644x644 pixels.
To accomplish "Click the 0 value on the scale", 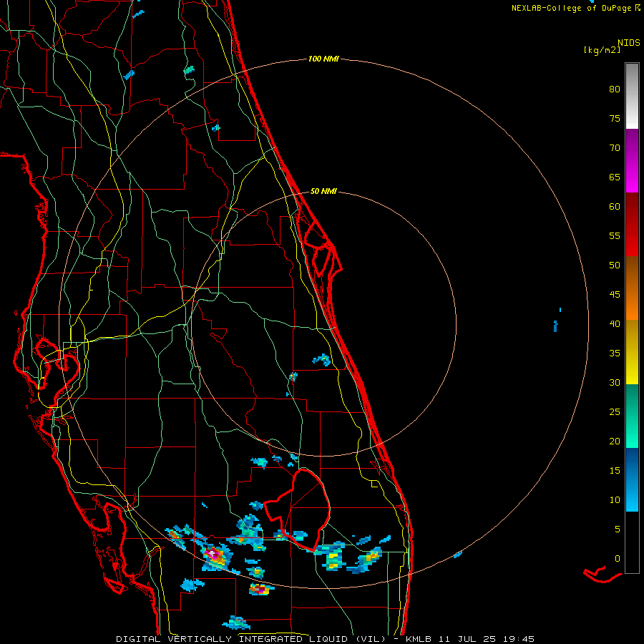I will tap(618, 559).
